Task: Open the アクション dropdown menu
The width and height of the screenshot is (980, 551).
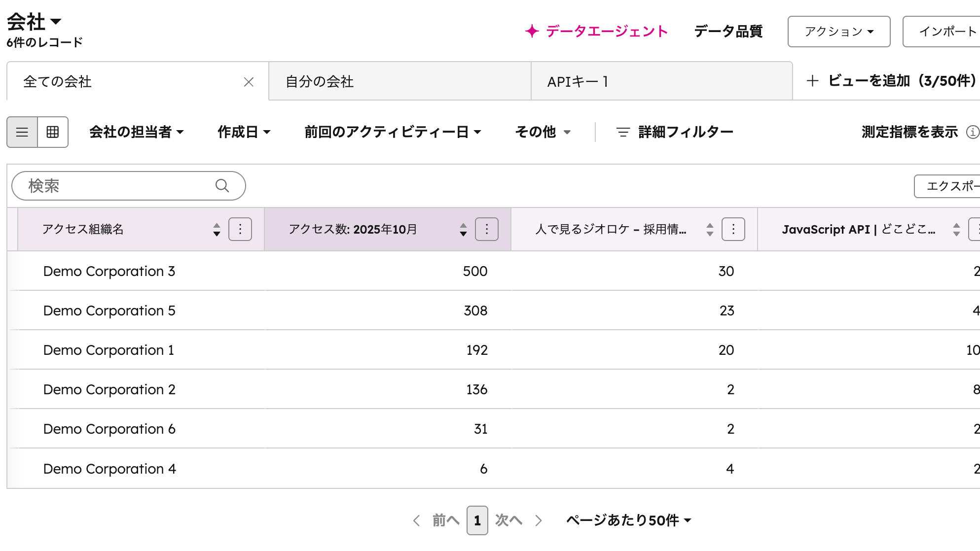Action: point(839,32)
